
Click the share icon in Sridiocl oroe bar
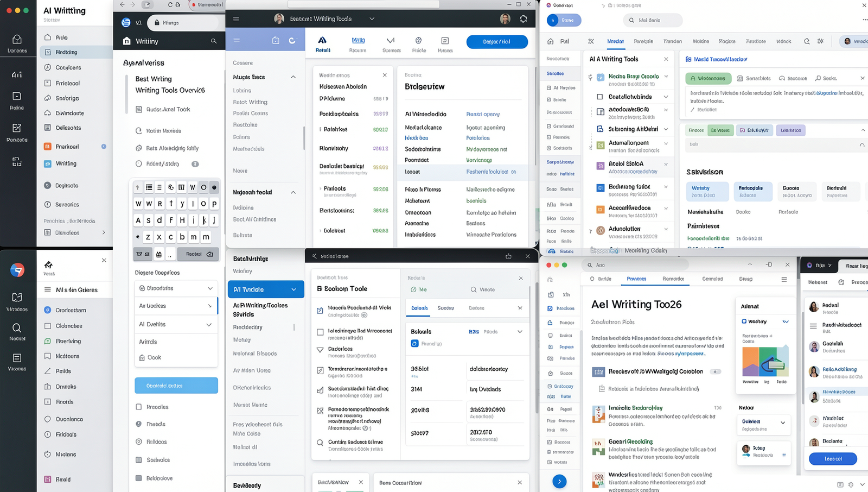[x=508, y=256]
